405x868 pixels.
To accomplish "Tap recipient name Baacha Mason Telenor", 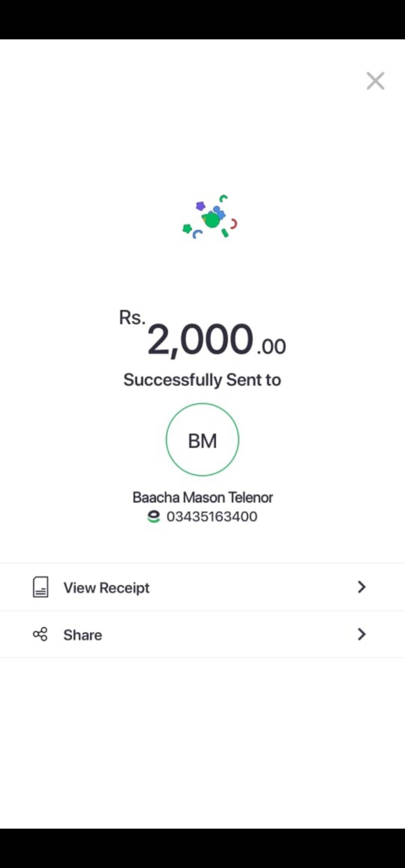I will pyautogui.click(x=202, y=497).
